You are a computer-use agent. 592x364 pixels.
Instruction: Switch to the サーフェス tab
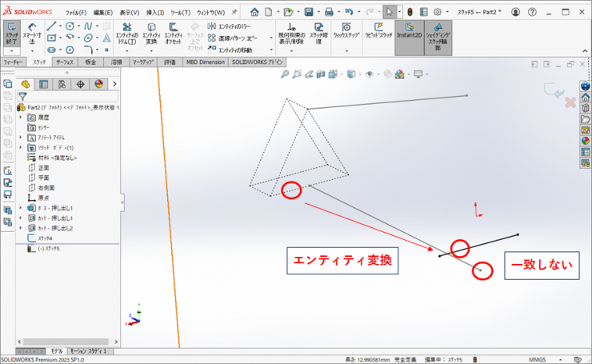point(65,62)
